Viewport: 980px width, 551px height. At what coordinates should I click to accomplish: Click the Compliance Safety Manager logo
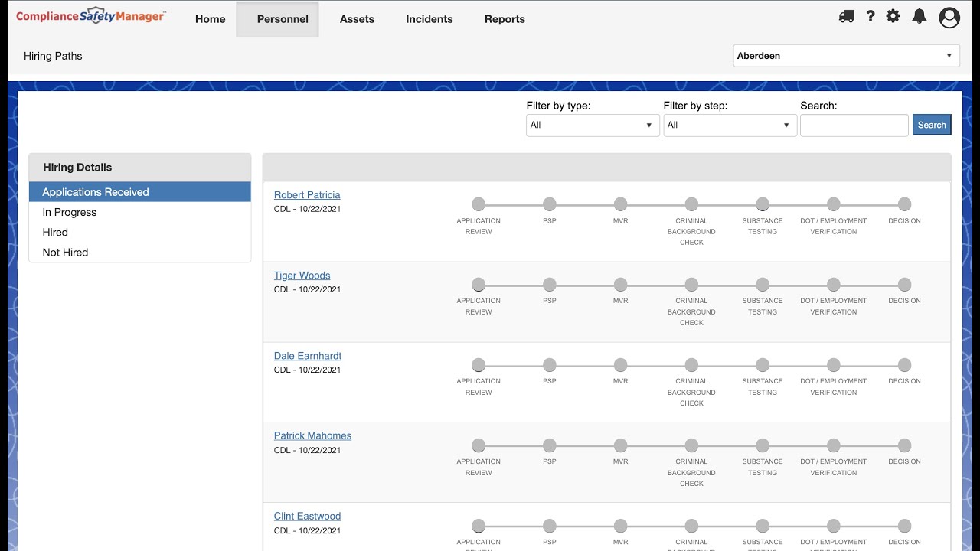(90, 16)
